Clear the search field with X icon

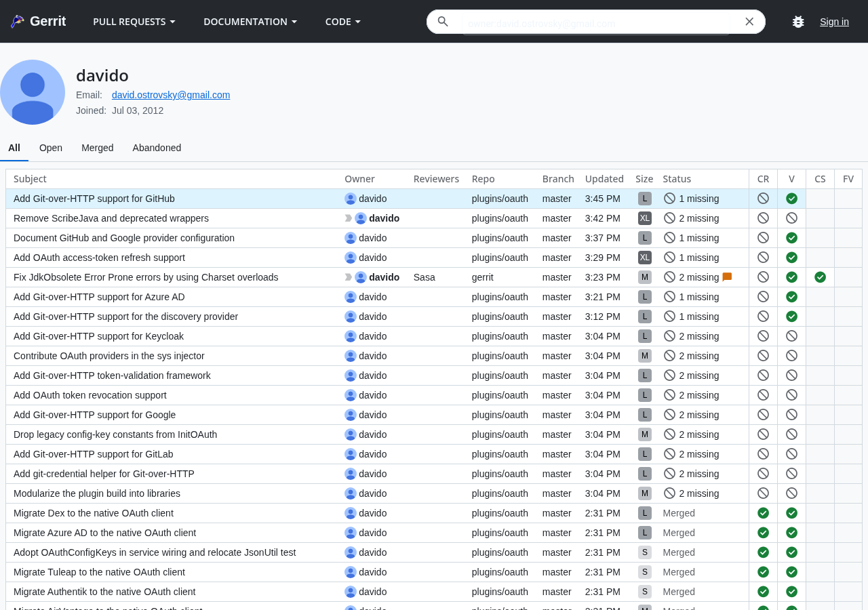[x=749, y=22]
